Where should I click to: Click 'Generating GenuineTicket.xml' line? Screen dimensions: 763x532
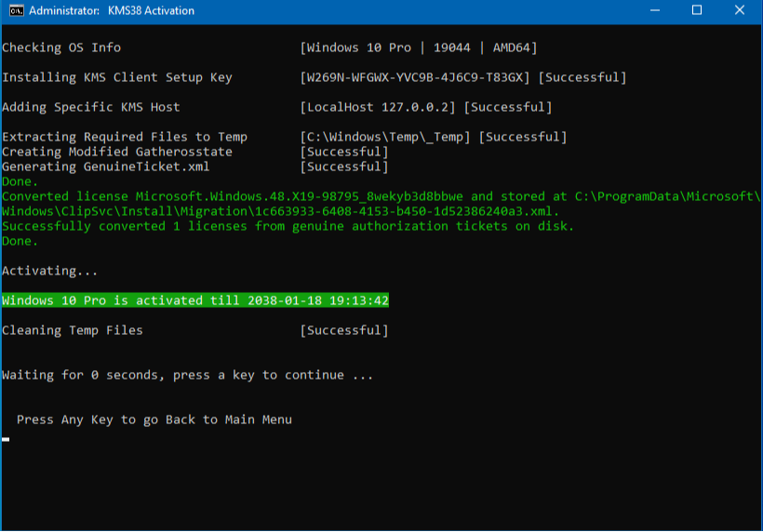pos(105,166)
